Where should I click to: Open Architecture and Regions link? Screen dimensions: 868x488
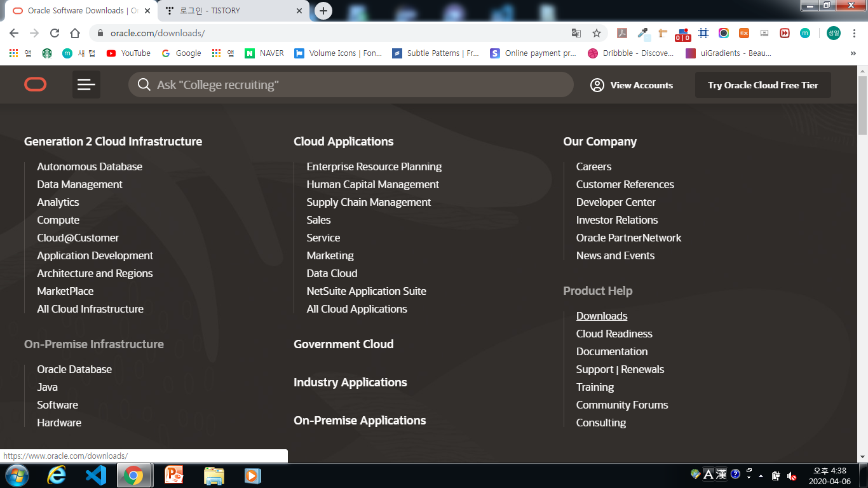pyautogui.click(x=95, y=273)
